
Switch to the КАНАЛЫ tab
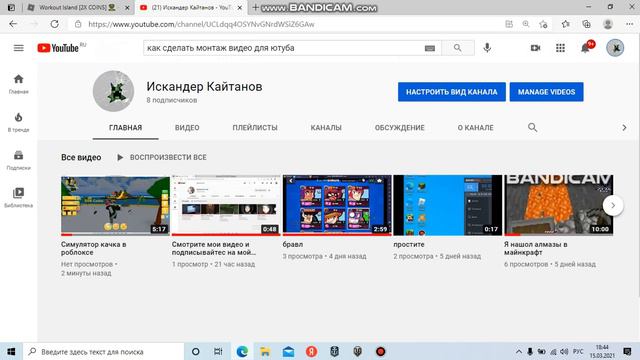coord(326,128)
